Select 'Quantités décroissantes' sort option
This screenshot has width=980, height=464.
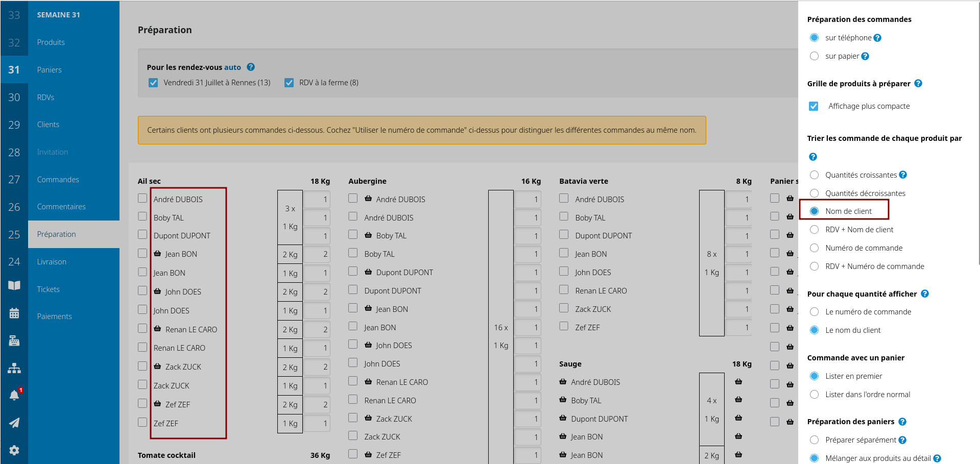(x=815, y=193)
